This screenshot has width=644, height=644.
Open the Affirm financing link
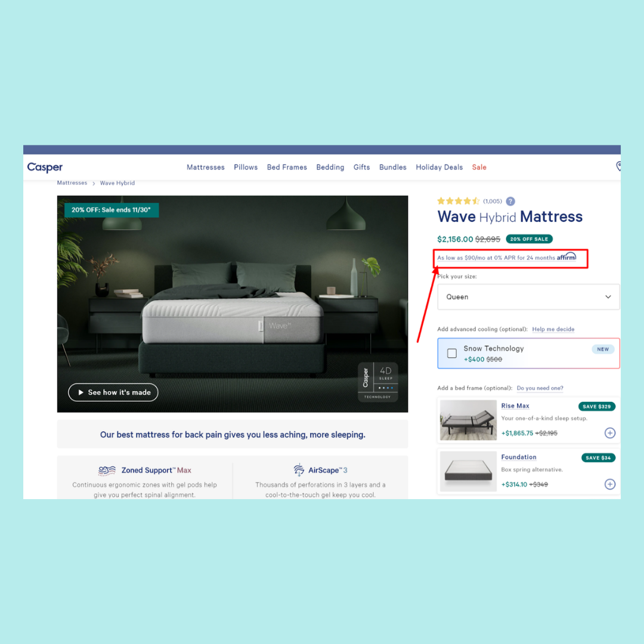pos(506,258)
